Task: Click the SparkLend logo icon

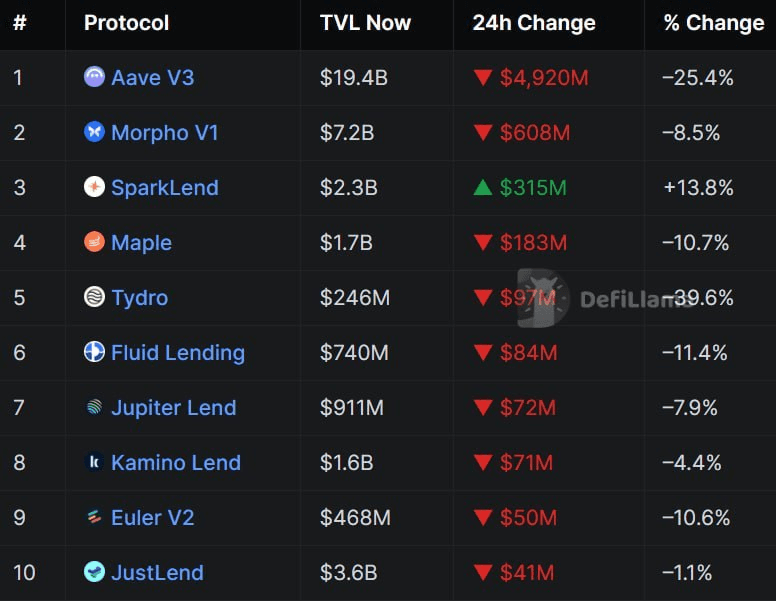Action: 94,187
